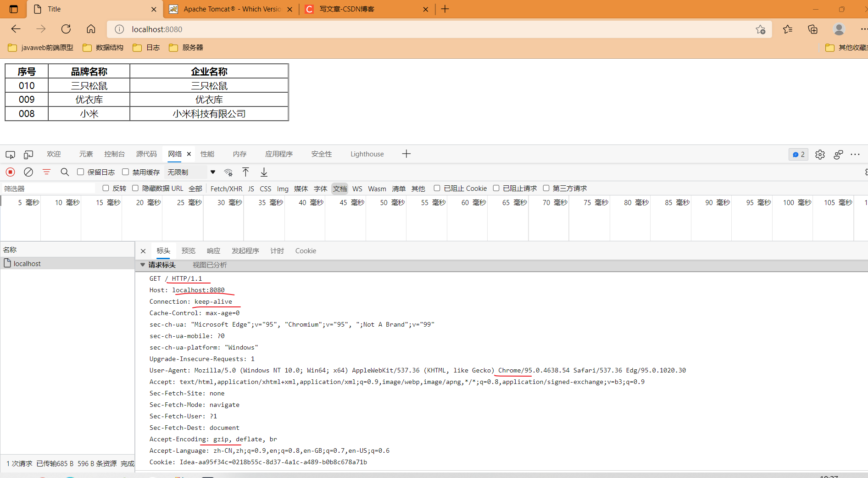Screen dimensions: 868x478
Task: Clear the network log
Action: pyautogui.click(x=28, y=172)
